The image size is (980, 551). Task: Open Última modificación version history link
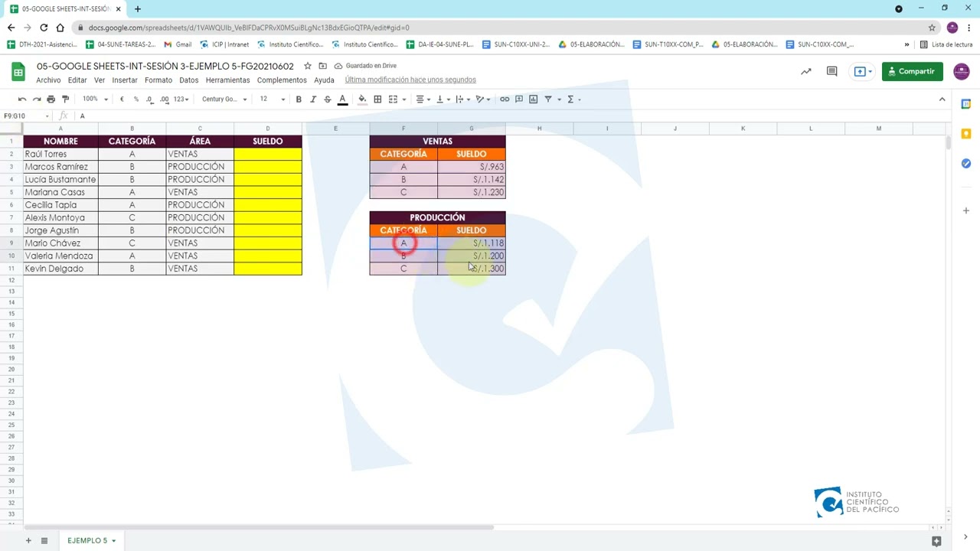410,80
